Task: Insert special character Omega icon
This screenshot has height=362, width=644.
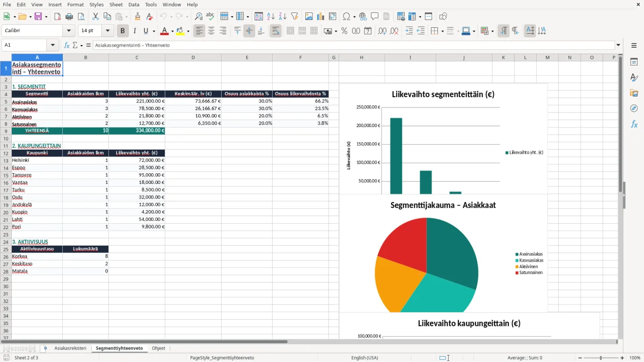Action: 346,17
